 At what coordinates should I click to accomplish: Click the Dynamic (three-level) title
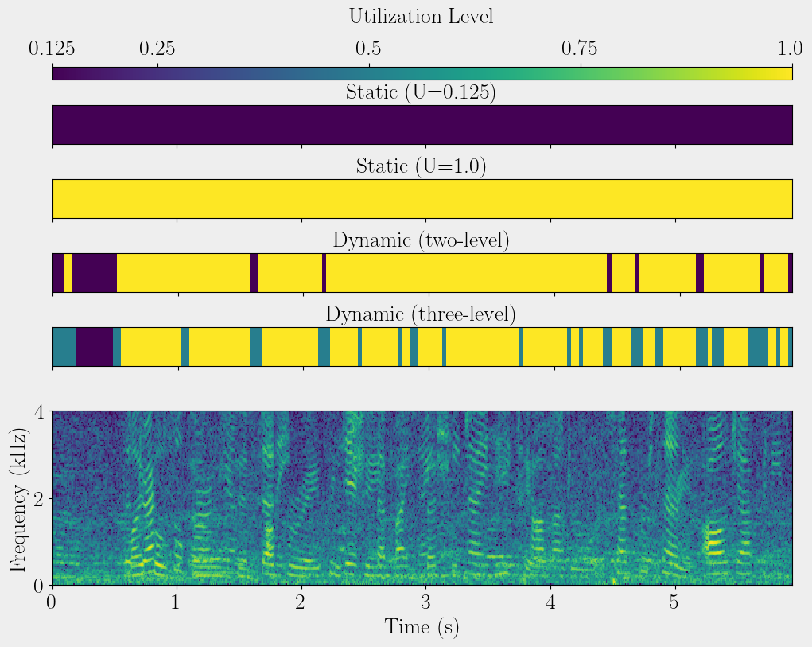[421, 314]
